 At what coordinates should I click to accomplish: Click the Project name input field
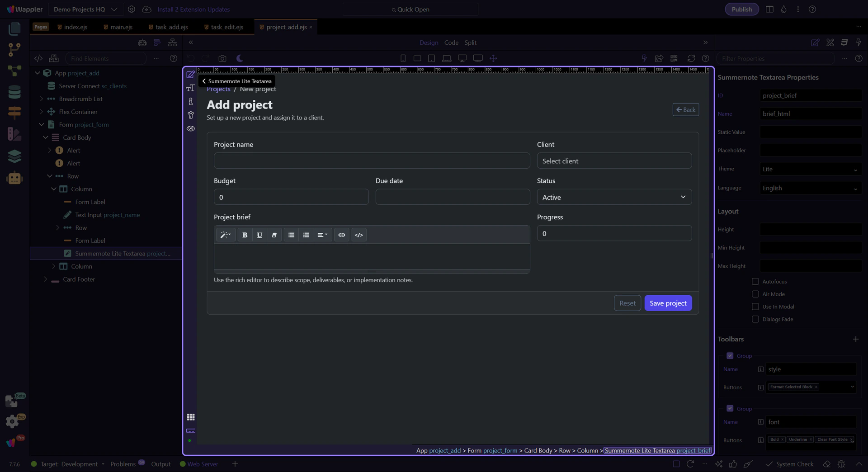[x=372, y=161]
